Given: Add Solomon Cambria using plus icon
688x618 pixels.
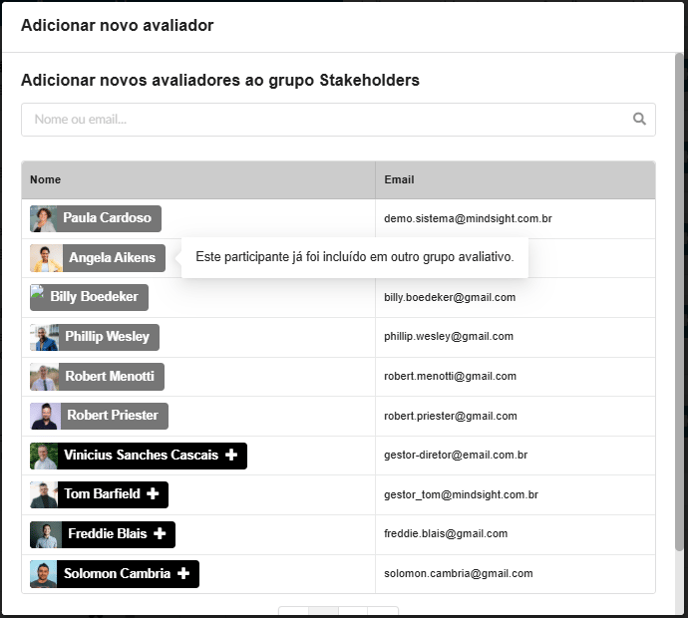Looking at the screenshot, I should coord(183,573).
